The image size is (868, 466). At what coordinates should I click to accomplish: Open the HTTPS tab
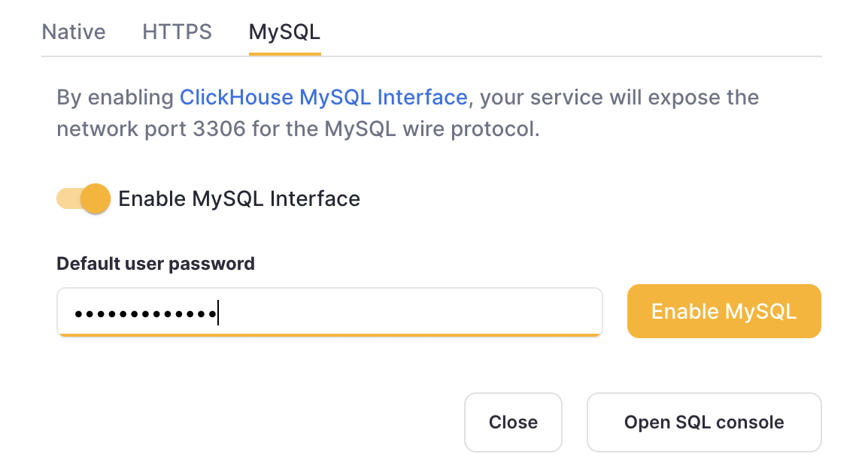coord(176,32)
